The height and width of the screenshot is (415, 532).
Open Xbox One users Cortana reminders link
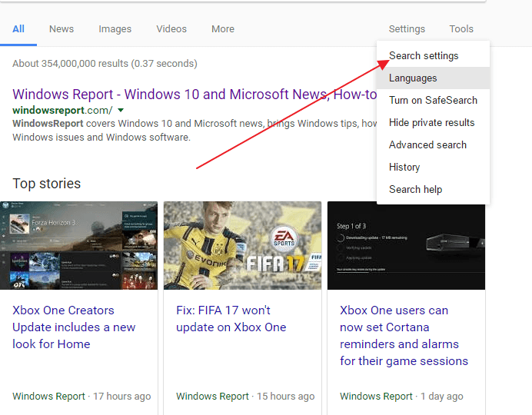click(404, 336)
